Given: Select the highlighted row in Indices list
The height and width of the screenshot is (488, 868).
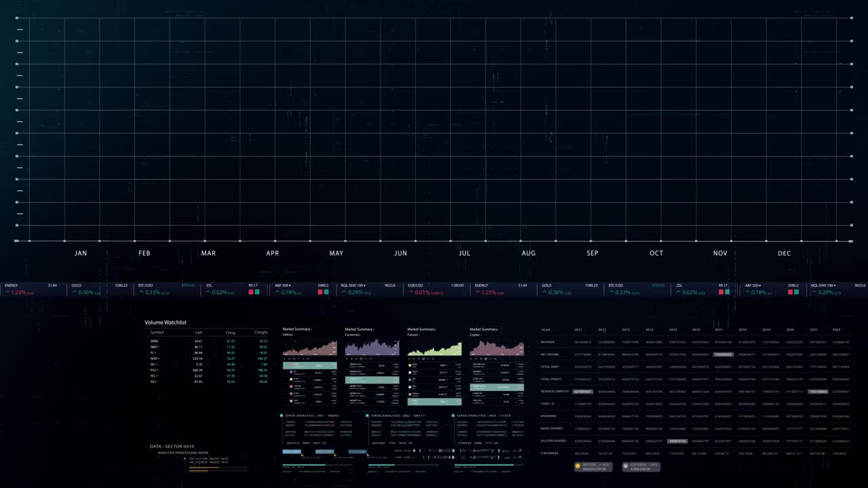Looking at the screenshot, I should [x=310, y=365].
